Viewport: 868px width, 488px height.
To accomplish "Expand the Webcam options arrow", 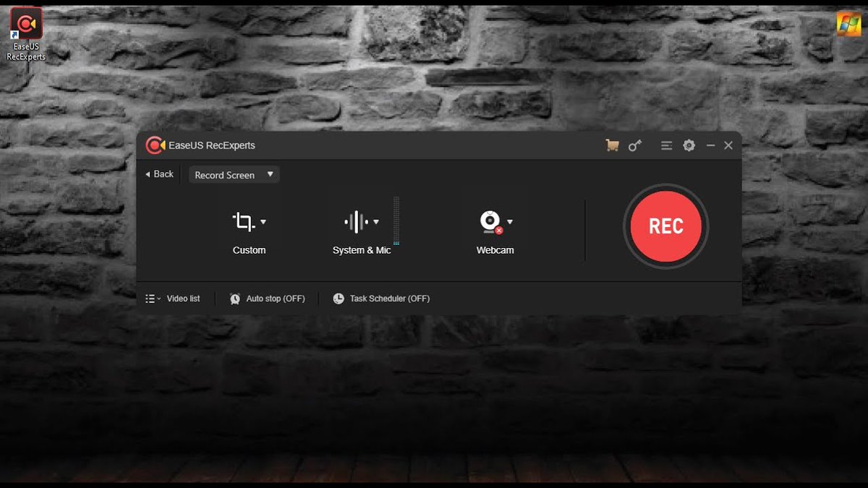I will coord(510,222).
